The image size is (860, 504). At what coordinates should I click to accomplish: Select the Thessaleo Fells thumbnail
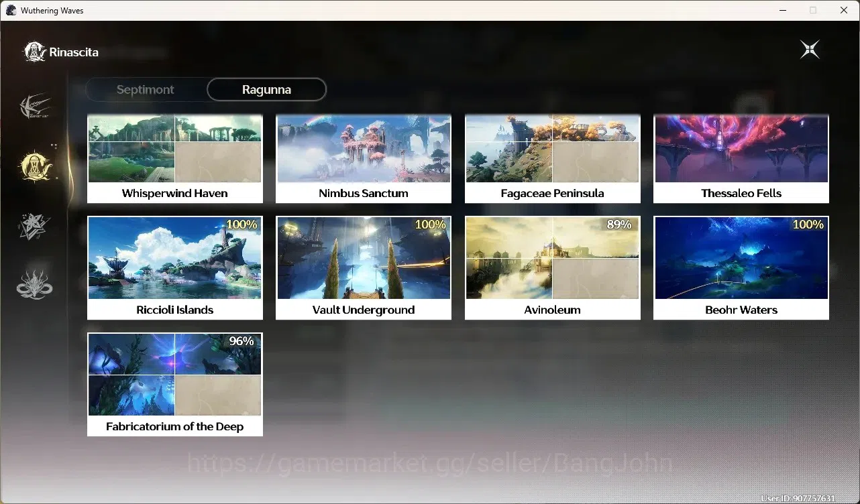tap(741, 149)
